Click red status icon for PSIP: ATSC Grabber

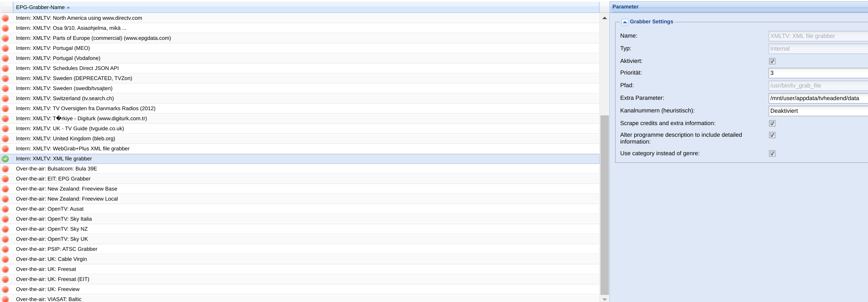click(6, 249)
